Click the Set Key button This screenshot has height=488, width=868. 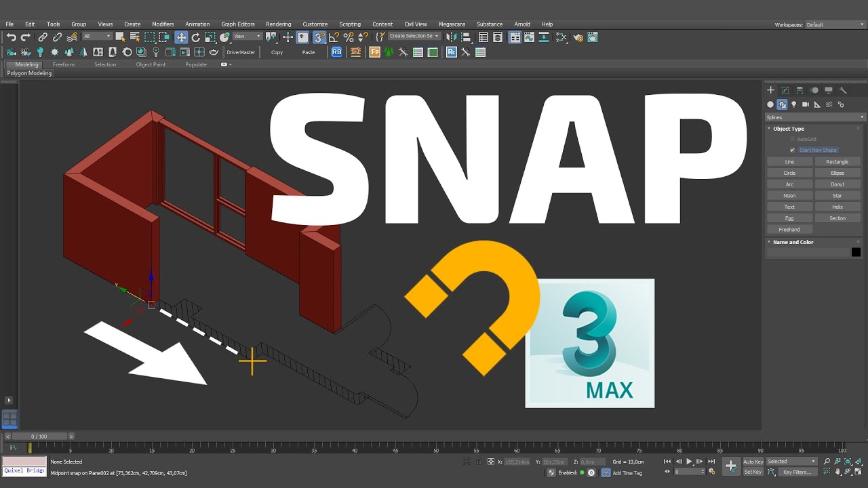pyautogui.click(x=753, y=472)
